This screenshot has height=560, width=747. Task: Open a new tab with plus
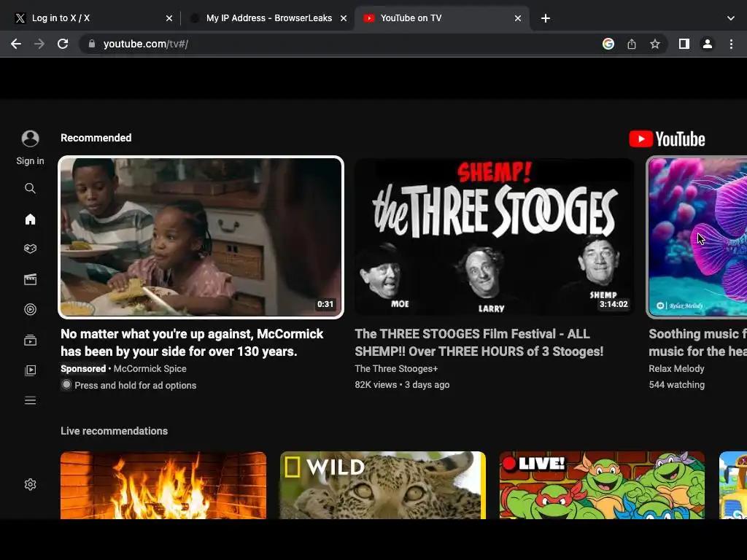[x=546, y=18]
